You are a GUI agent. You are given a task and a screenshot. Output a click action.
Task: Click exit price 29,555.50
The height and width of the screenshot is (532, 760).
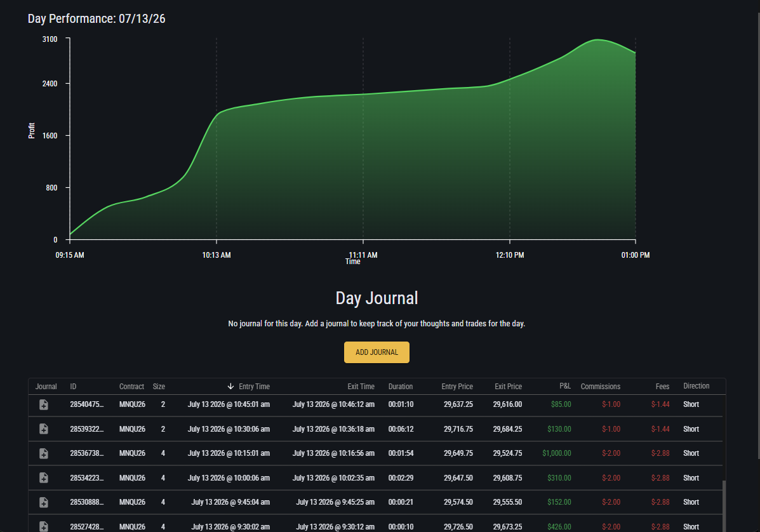point(507,502)
